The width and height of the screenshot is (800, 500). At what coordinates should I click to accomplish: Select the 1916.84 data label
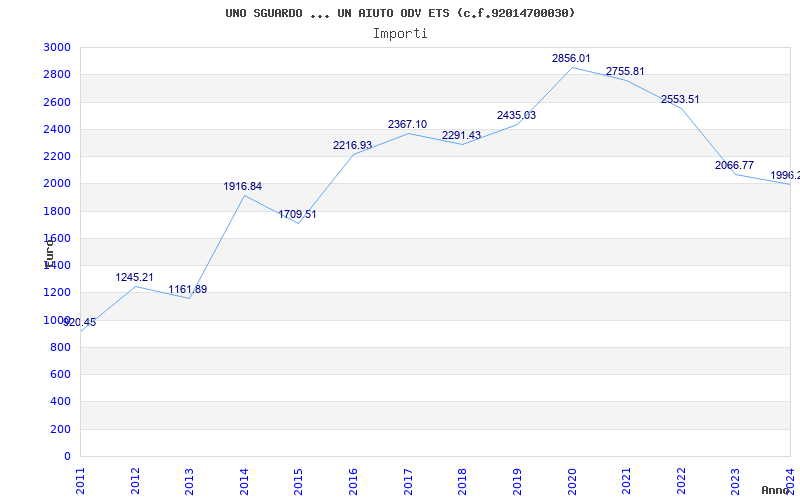tap(242, 187)
